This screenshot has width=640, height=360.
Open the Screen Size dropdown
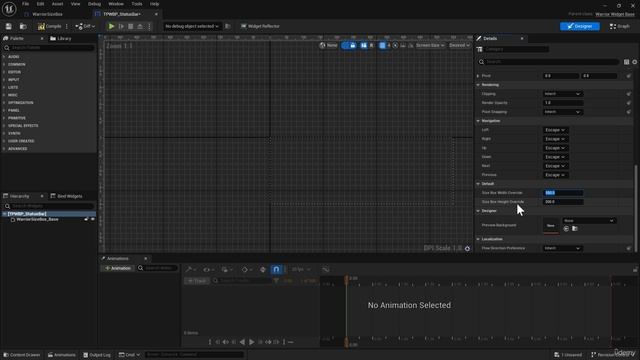pyautogui.click(x=430, y=45)
